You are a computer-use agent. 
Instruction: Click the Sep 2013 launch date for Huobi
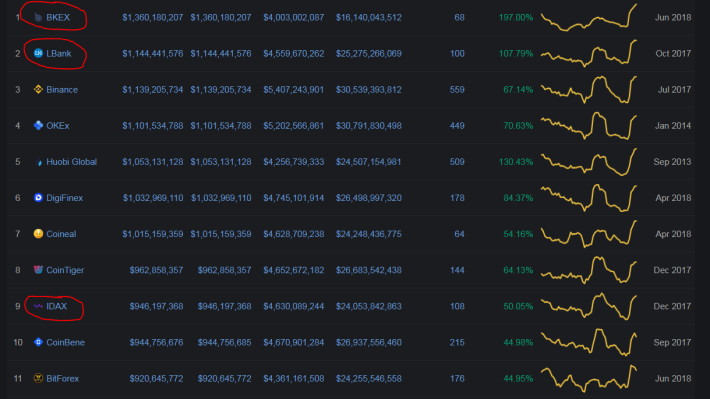672,162
